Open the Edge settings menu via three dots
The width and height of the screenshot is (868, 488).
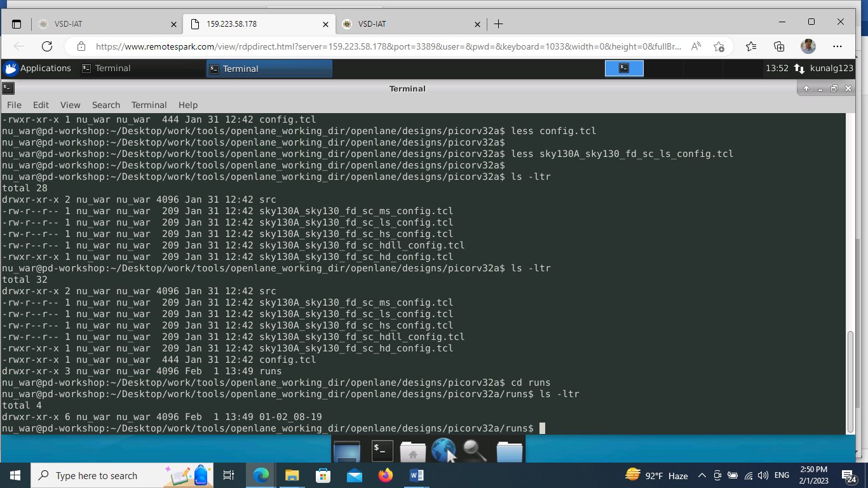[837, 46]
